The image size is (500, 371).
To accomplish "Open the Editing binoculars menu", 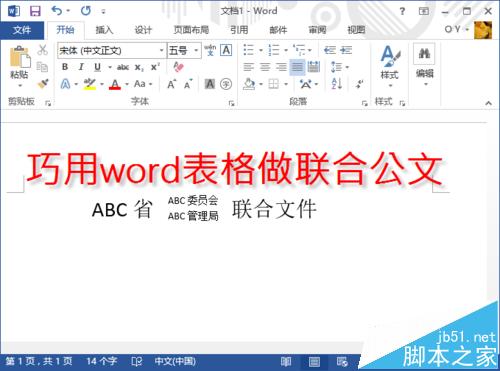I will (424, 65).
